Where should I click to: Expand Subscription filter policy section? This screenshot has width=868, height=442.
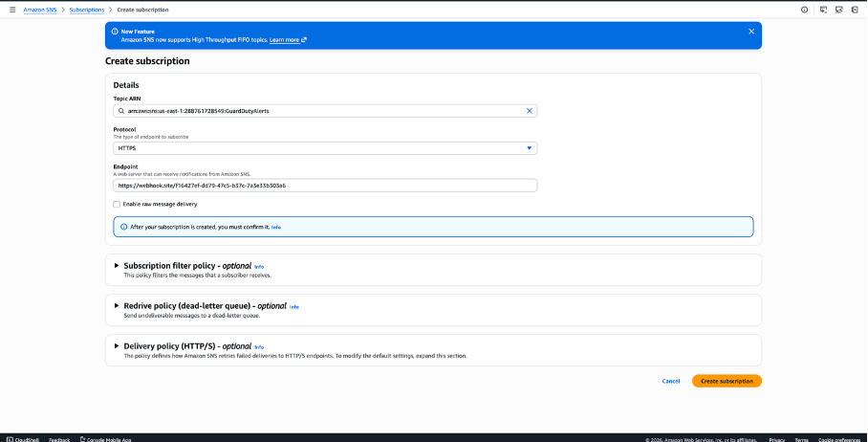(x=117, y=266)
